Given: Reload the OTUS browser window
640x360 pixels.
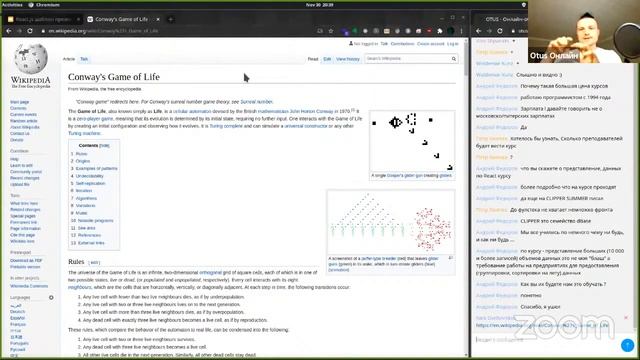Looking at the screenshot, I should pos(500,31).
